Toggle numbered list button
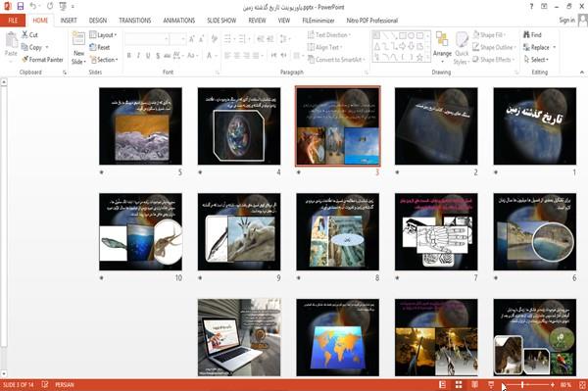The height and width of the screenshot is (391, 588). [243, 38]
